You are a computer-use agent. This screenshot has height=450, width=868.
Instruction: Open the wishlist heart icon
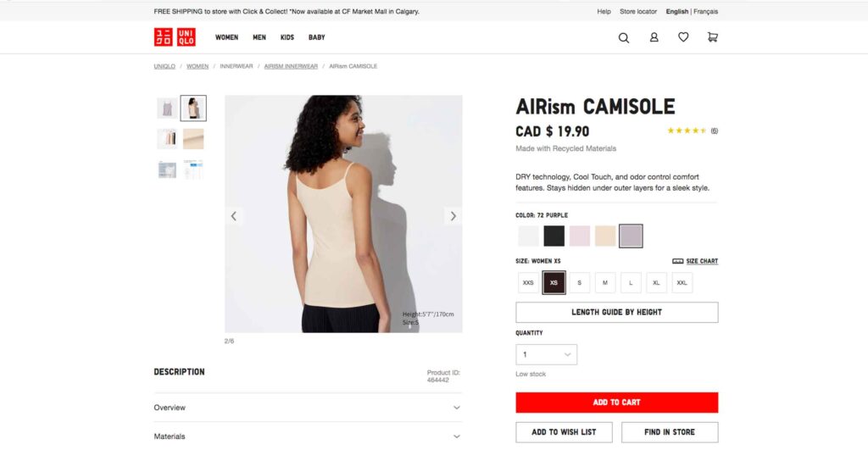click(x=683, y=37)
